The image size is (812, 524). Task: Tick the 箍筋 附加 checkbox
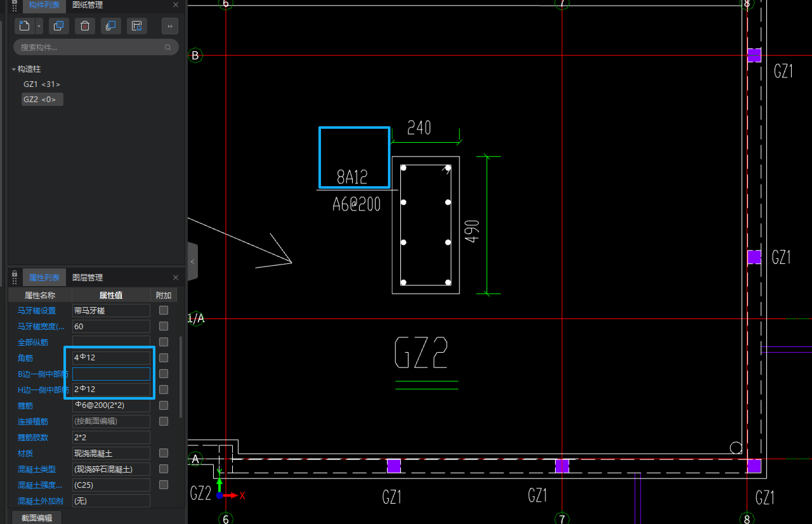point(164,405)
